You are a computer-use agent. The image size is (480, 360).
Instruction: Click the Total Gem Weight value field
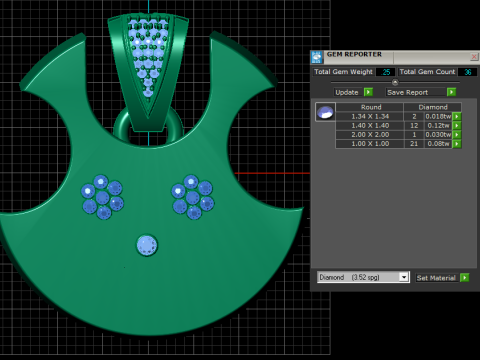click(x=385, y=72)
